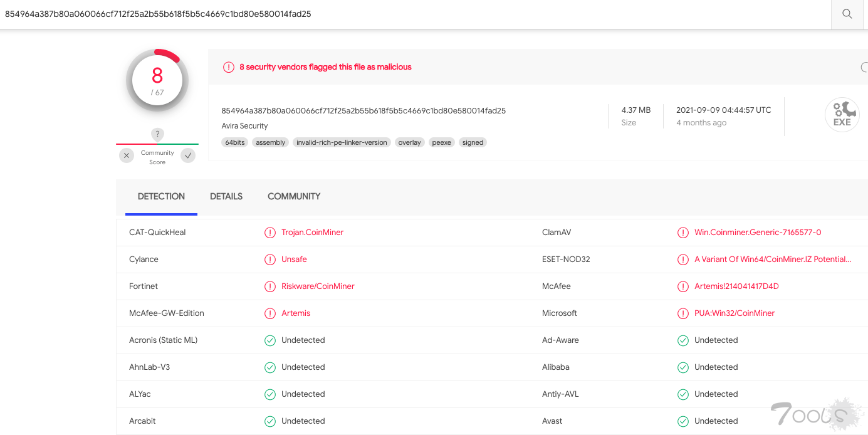The width and height of the screenshot is (868, 435).
Task: Click the invalid-rich-pe-linker-version tag
Action: pyautogui.click(x=342, y=142)
